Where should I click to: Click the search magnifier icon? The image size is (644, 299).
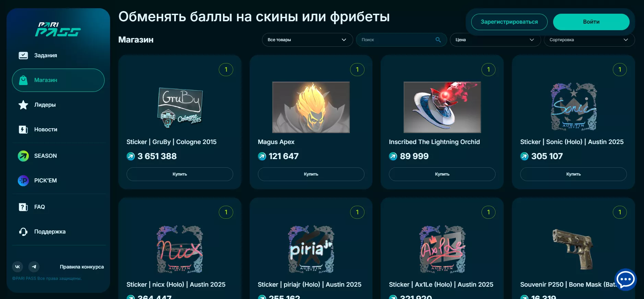pos(438,40)
